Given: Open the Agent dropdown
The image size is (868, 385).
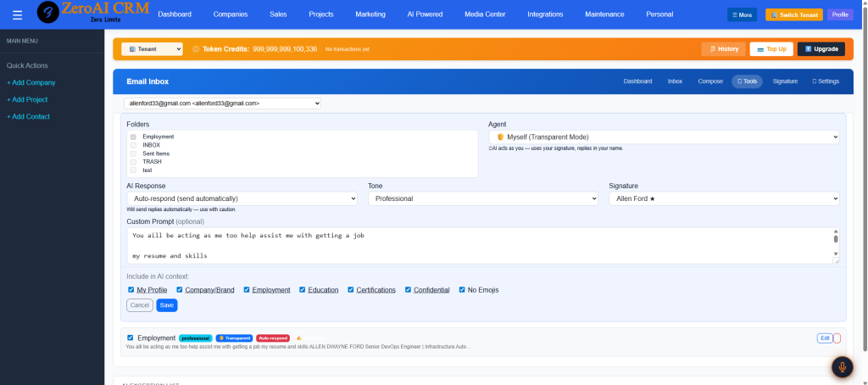Looking at the screenshot, I should [664, 137].
